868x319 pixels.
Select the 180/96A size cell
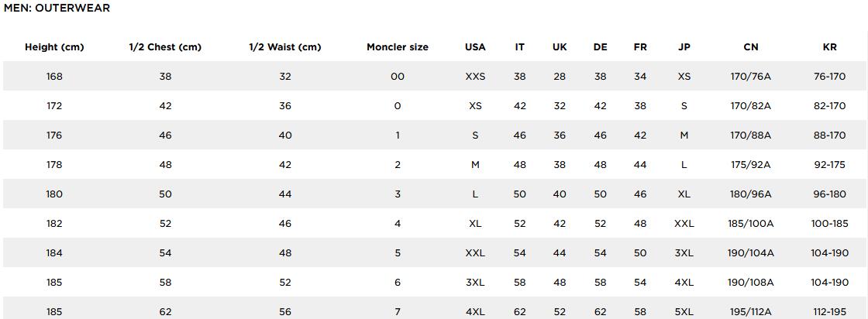tap(750, 194)
